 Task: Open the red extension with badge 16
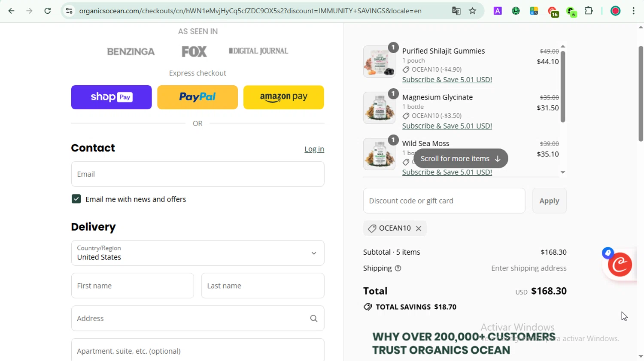[553, 12]
